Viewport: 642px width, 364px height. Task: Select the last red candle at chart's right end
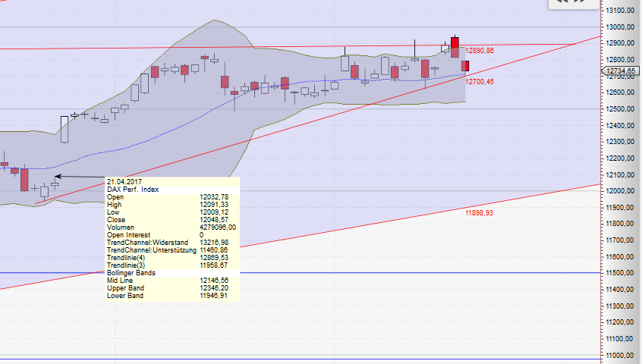[x=464, y=66]
